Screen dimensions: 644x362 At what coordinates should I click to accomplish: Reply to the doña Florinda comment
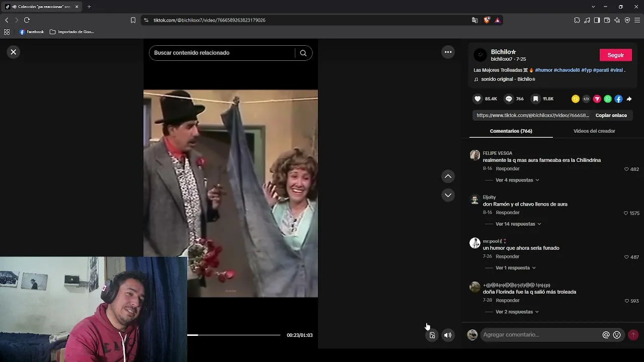point(508,300)
